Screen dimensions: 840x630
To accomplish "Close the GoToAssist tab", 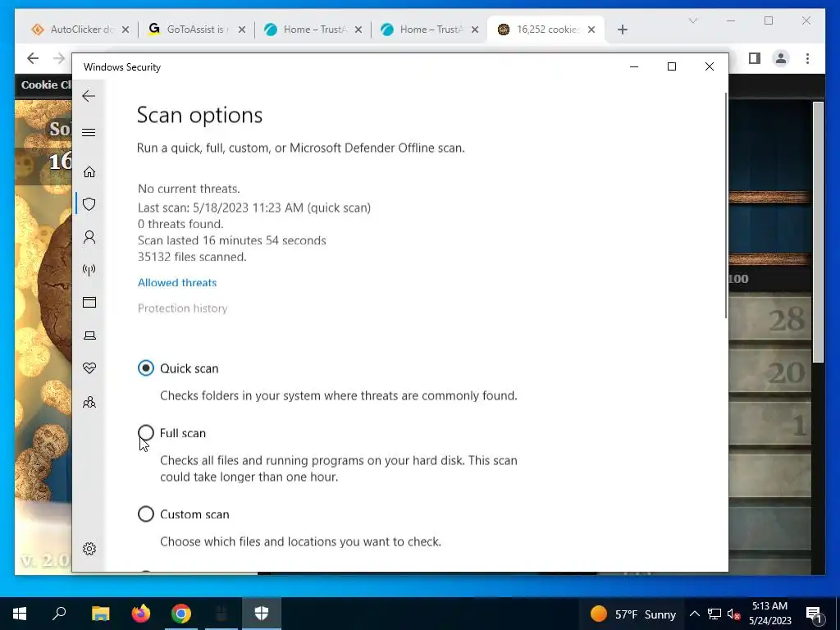I will (x=242, y=30).
